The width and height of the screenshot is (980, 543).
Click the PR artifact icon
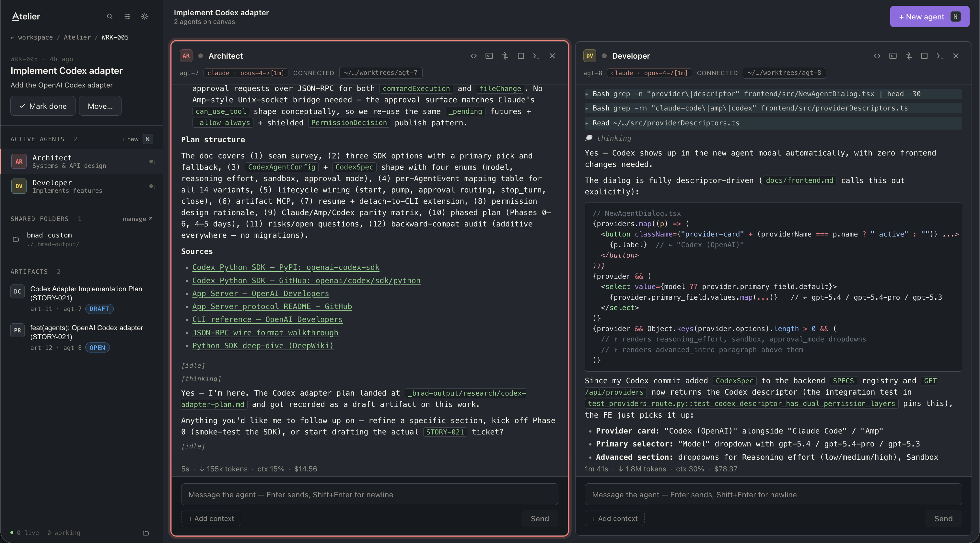pos(17,330)
